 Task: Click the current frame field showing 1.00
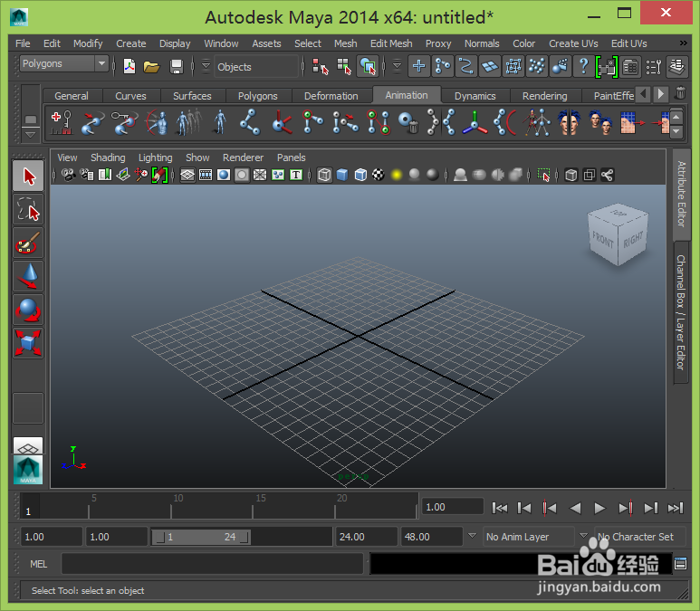[453, 507]
